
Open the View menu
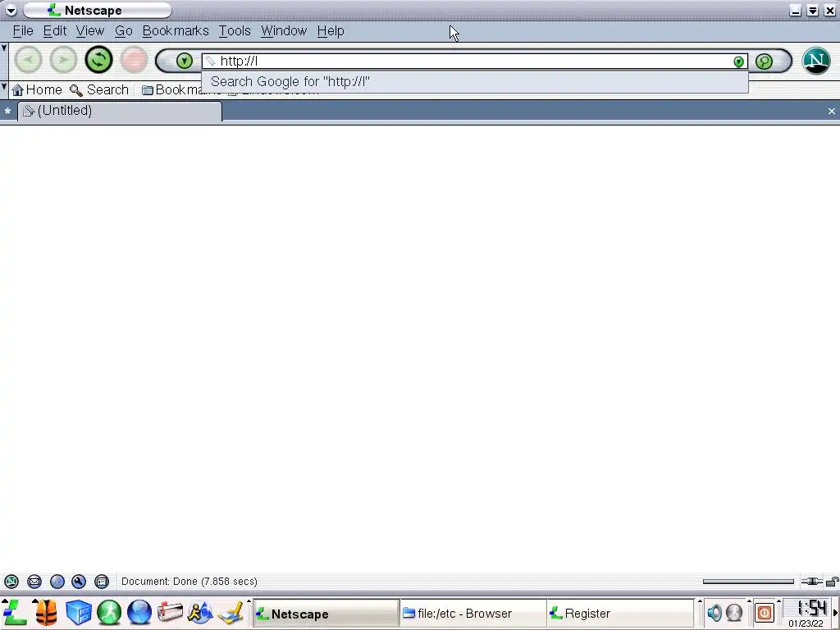coord(90,31)
